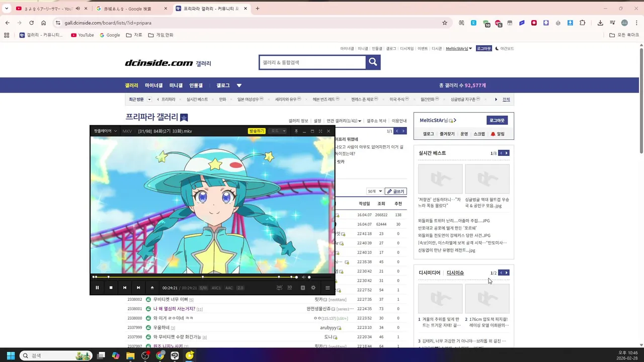The height and width of the screenshot is (362, 644).
Task: Expand the 갤로그 dropdown arrow in navigation
Action: (239, 85)
